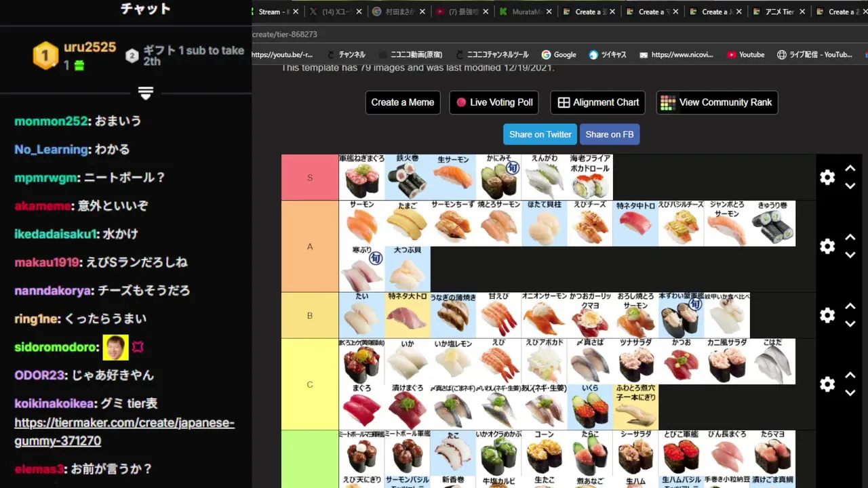Open the Google bookmark
Image resolution: width=868 pixels, height=488 pixels.
tap(559, 55)
